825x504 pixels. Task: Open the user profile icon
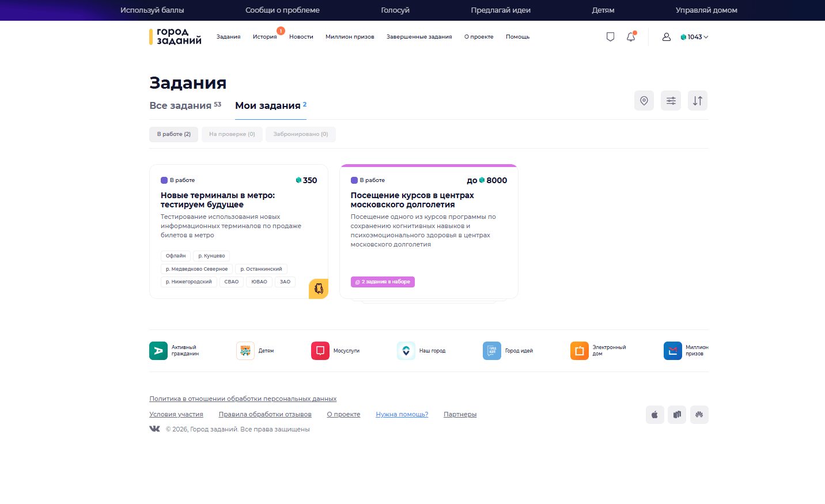pos(667,37)
